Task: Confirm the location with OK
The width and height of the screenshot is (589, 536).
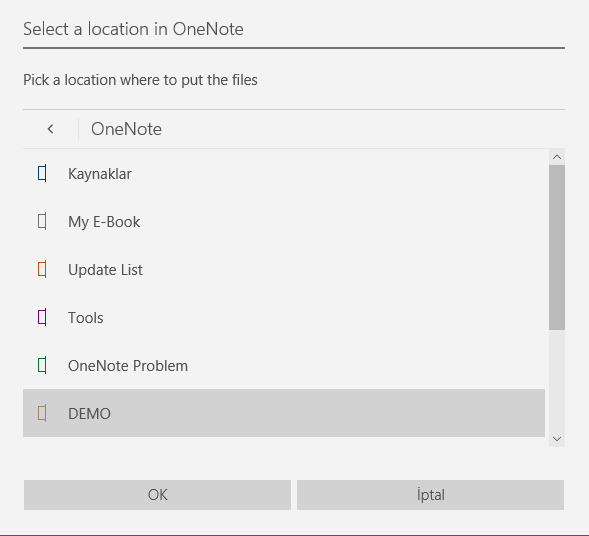Action: (x=157, y=495)
